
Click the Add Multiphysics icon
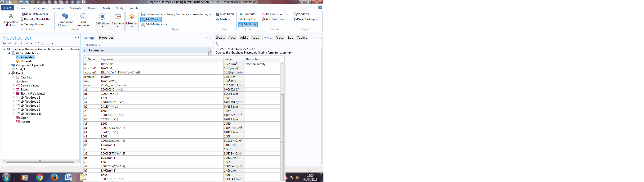pos(143,25)
